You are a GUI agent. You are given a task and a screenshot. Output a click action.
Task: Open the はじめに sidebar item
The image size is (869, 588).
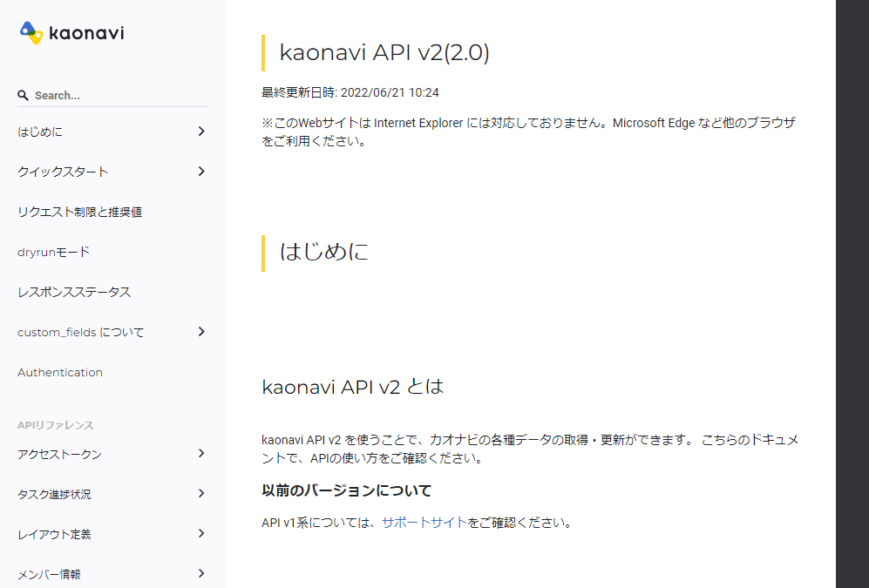(x=40, y=132)
